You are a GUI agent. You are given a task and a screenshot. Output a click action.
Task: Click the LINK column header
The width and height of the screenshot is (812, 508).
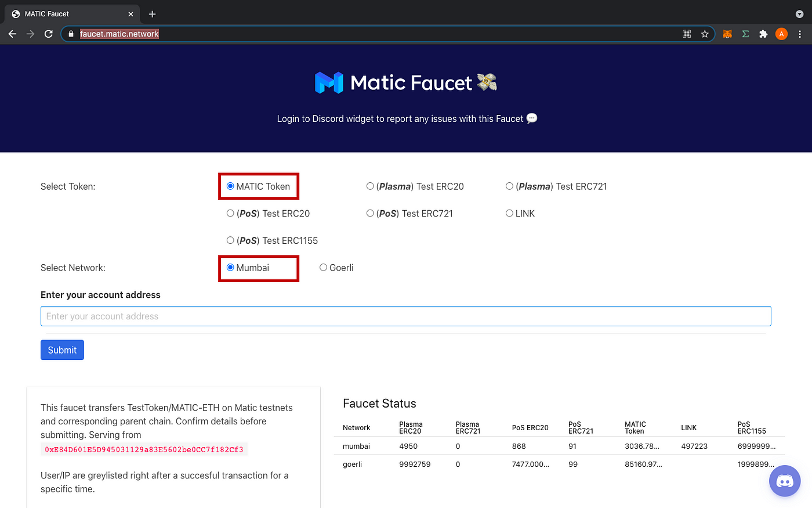coord(688,428)
